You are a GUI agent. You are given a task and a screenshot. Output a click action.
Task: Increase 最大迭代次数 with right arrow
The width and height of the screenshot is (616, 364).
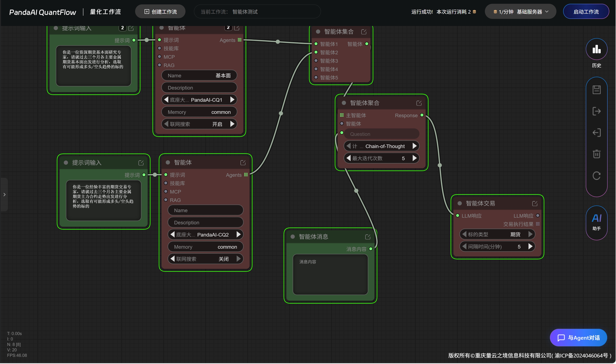pos(415,158)
